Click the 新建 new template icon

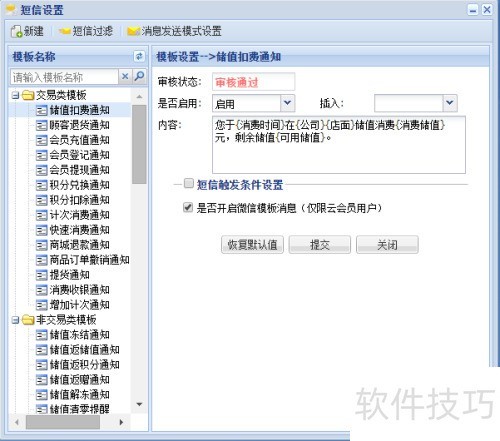pyautogui.click(x=16, y=31)
